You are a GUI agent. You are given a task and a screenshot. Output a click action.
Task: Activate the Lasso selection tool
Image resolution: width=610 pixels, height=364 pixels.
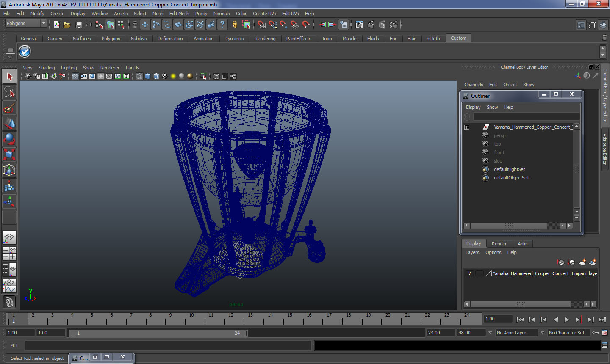click(9, 92)
